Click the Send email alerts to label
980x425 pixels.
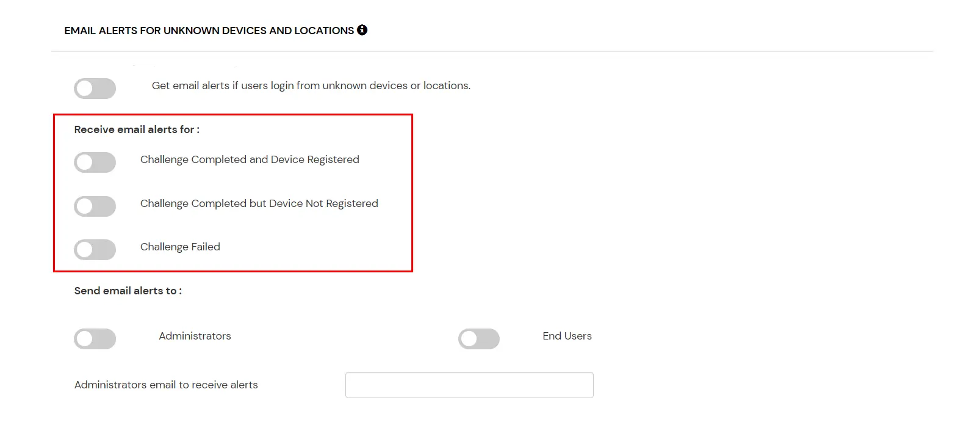point(128,290)
